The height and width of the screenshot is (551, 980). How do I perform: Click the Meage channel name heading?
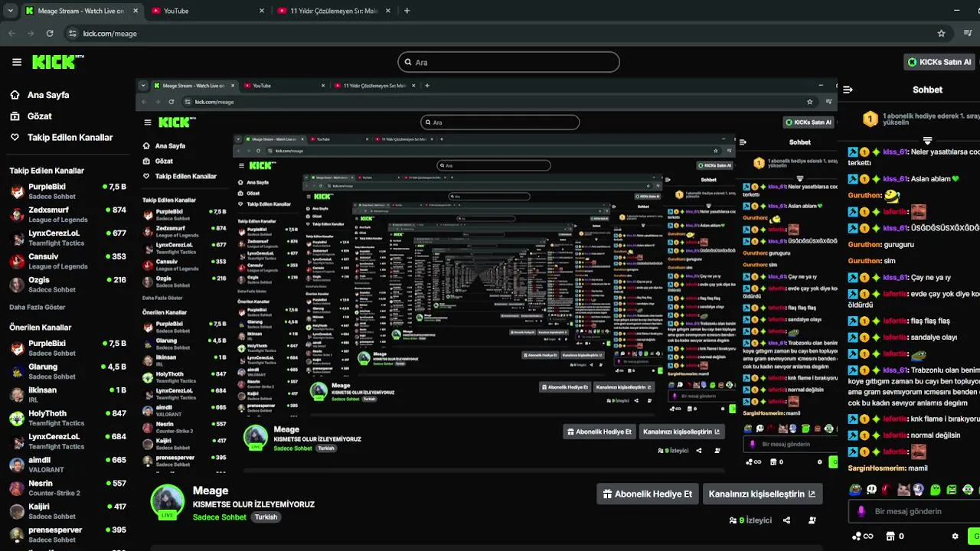tap(211, 491)
